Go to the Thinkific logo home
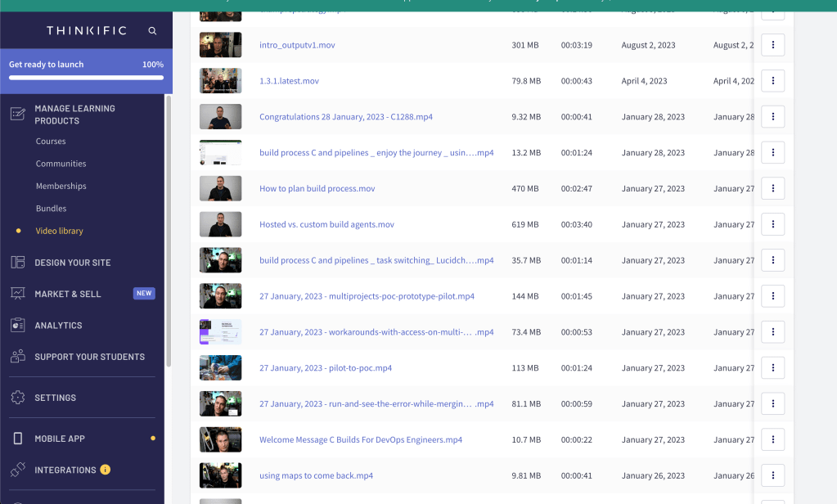Screen dimensions: 837x504 (x=87, y=30)
